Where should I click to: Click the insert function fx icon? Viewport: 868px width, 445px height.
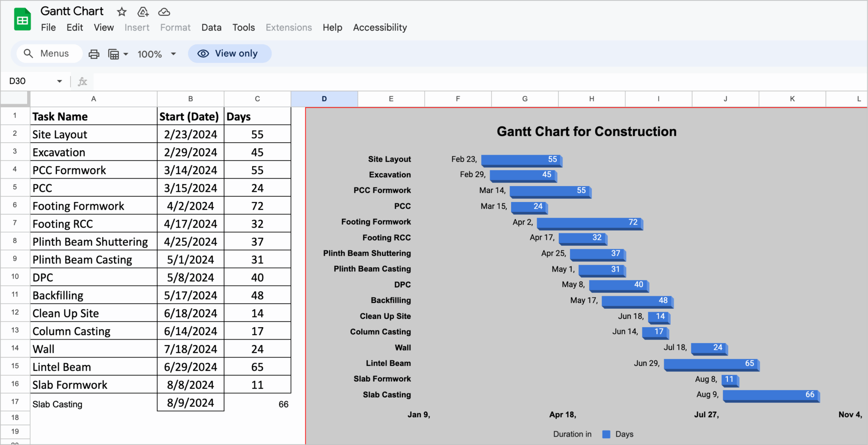point(82,81)
